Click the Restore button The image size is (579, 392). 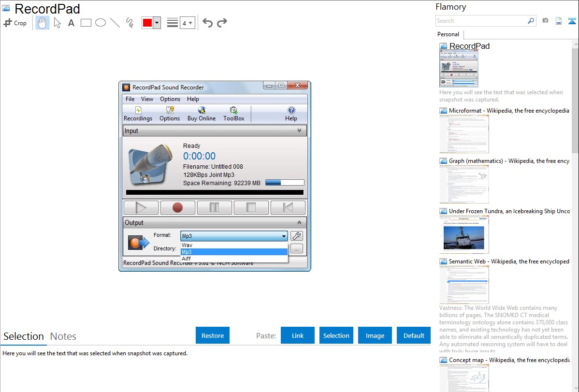pos(213,335)
